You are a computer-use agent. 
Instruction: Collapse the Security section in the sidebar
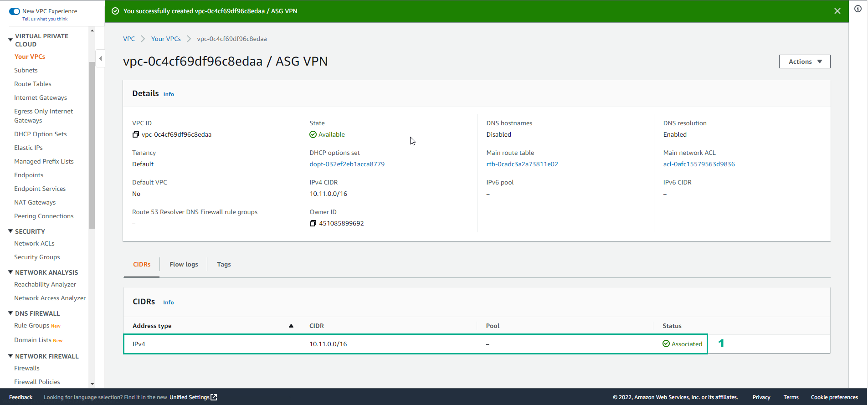[x=10, y=231]
